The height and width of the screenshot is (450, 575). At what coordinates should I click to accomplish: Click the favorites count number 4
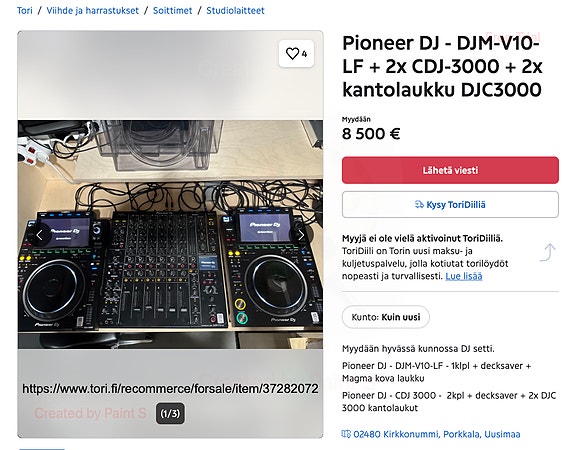tap(304, 54)
